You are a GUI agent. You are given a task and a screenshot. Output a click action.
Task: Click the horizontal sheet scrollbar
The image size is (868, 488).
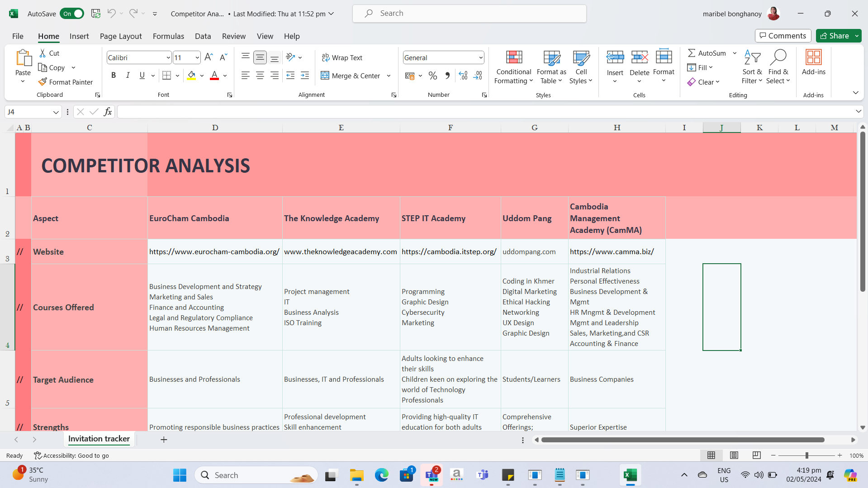coord(683,440)
